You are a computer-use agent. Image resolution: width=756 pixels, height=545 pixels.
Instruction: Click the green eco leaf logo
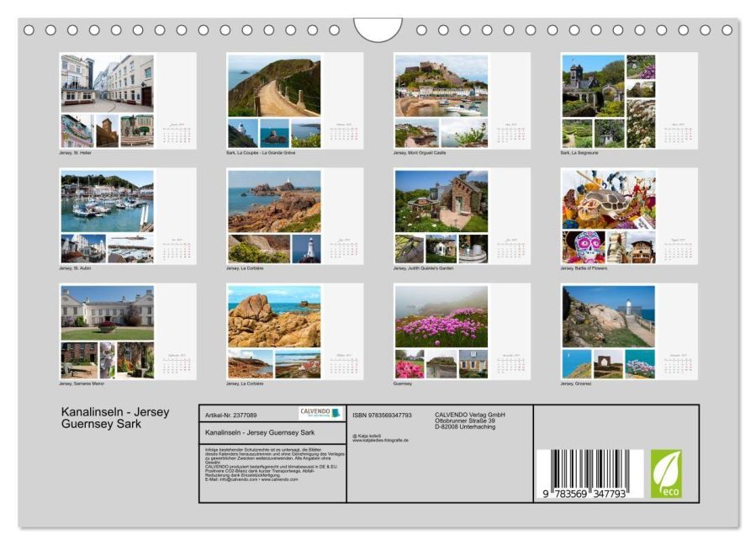[666, 474]
